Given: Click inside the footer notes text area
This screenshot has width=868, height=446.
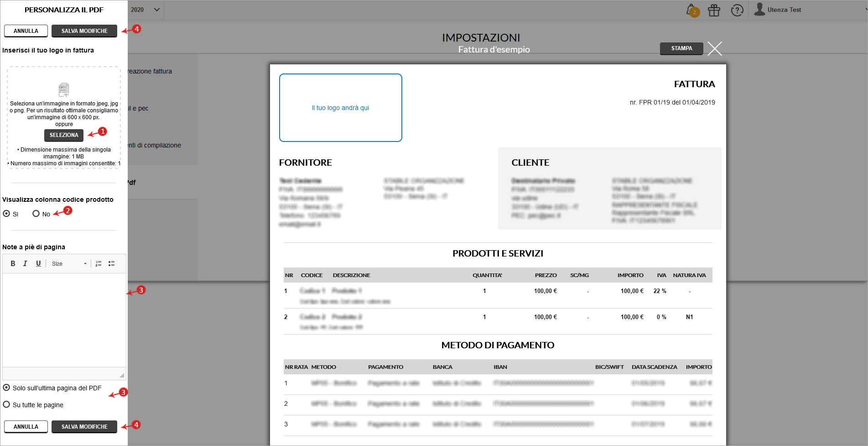Looking at the screenshot, I should pos(64,320).
